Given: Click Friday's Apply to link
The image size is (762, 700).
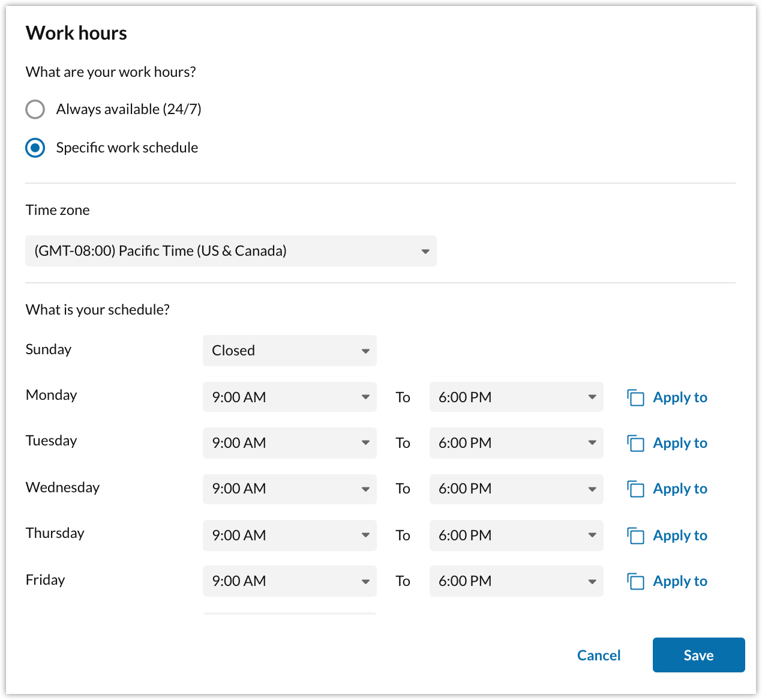Looking at the screenshot, I should pos(680,581).
